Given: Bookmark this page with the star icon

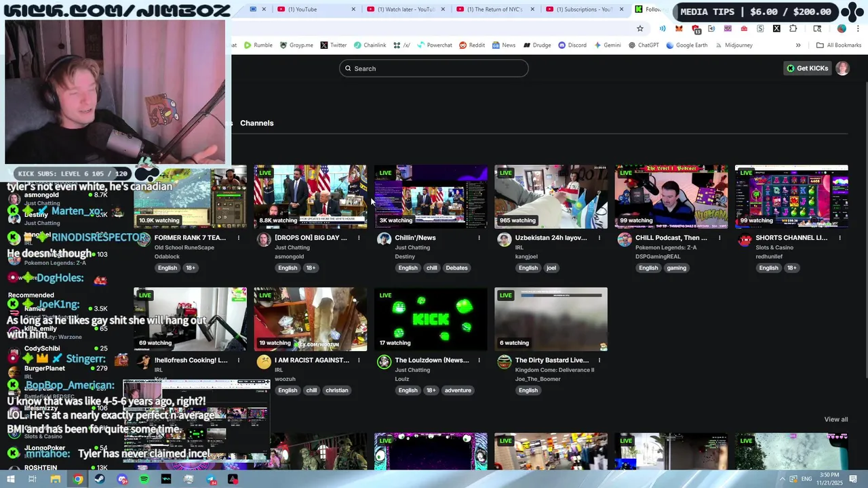Looking at the screenshot, I should [x=639, y=28].
